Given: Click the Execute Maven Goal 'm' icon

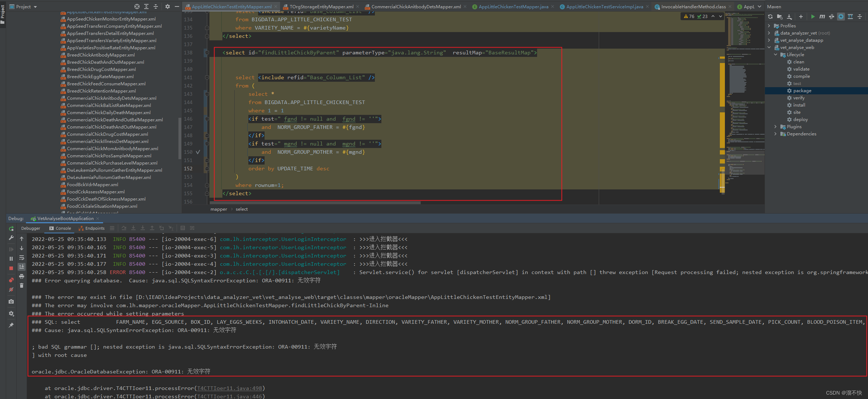Looking at the screenshot, I should [822, 16].
